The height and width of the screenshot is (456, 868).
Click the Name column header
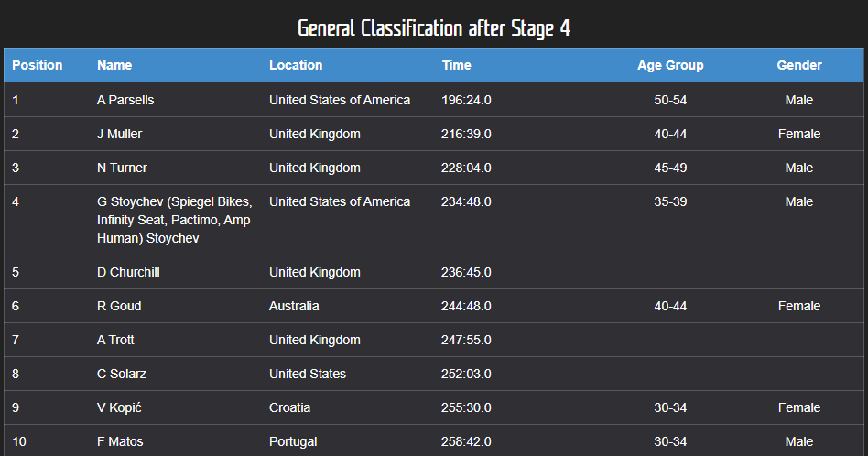[x=114, y=65]
